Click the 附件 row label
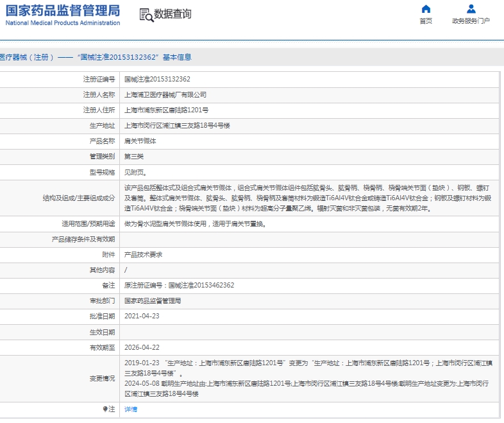504x423 pixels. (x=108, y=255)
